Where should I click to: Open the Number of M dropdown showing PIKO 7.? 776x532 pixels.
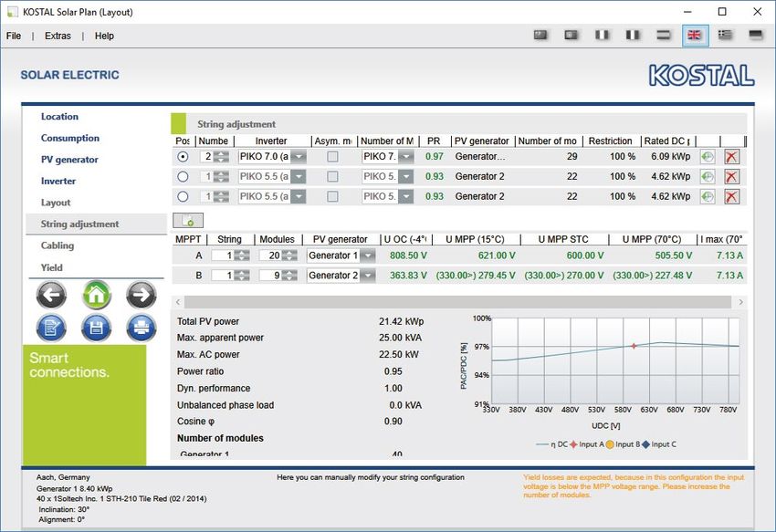pyautogui.click(x=406, y=157)
